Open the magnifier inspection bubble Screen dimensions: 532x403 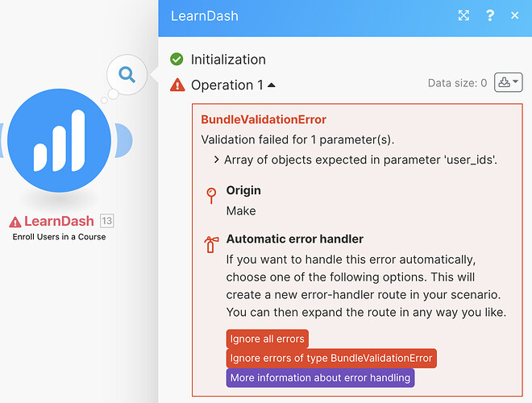pos(127,76)
